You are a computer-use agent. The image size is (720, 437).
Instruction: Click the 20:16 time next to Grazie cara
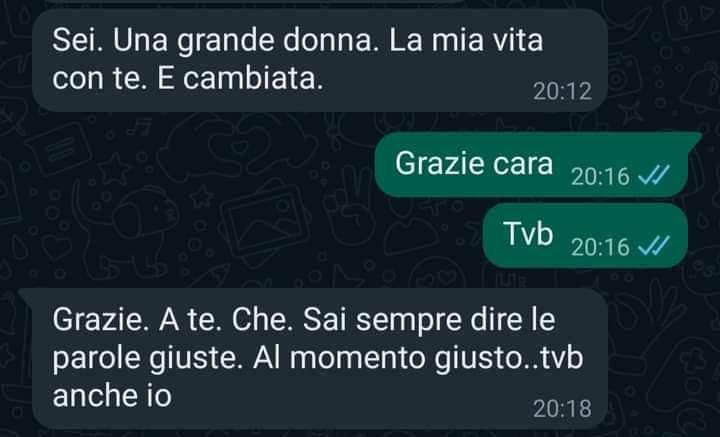[601, 176]
